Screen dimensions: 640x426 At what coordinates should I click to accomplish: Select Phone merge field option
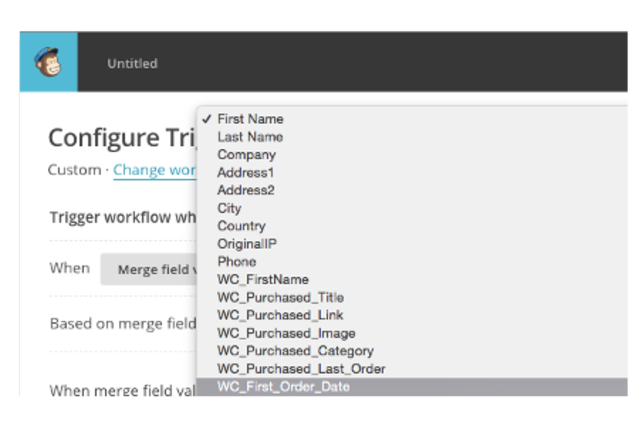click(x=412, y=262)
